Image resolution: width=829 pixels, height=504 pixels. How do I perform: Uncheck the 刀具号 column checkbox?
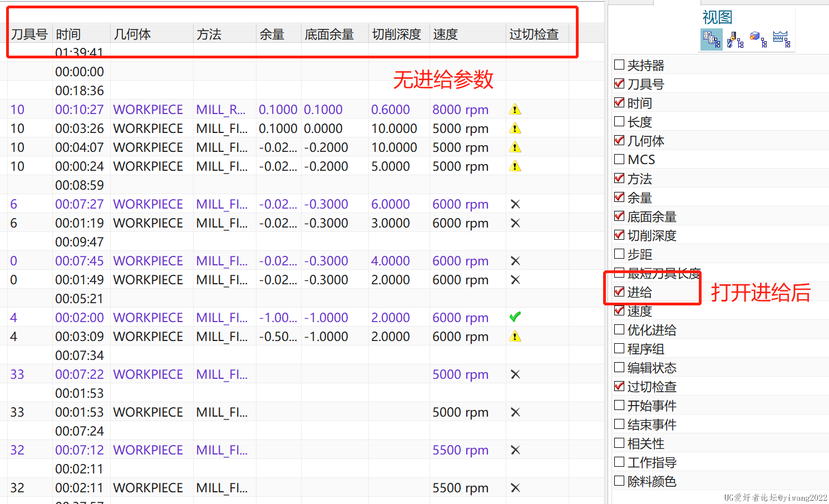click(619, 83)
